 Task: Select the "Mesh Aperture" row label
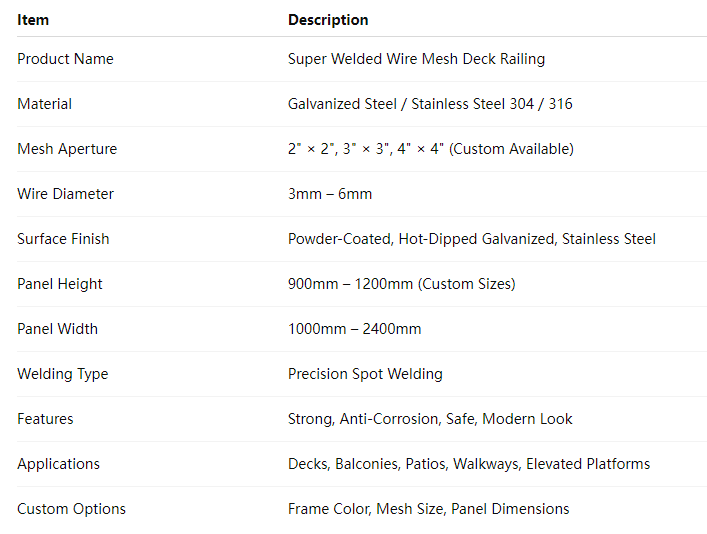(x=67, y=149)
